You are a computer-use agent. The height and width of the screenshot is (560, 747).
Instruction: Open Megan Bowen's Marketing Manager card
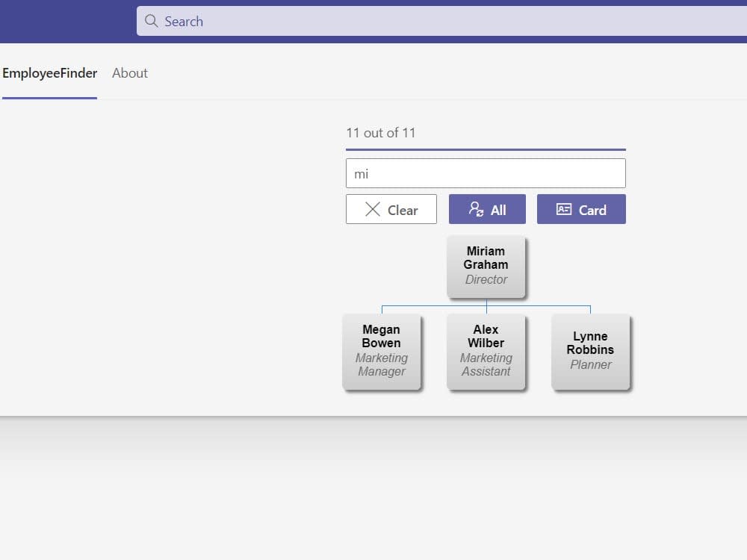pyautogui.click(x=382, y=351)
